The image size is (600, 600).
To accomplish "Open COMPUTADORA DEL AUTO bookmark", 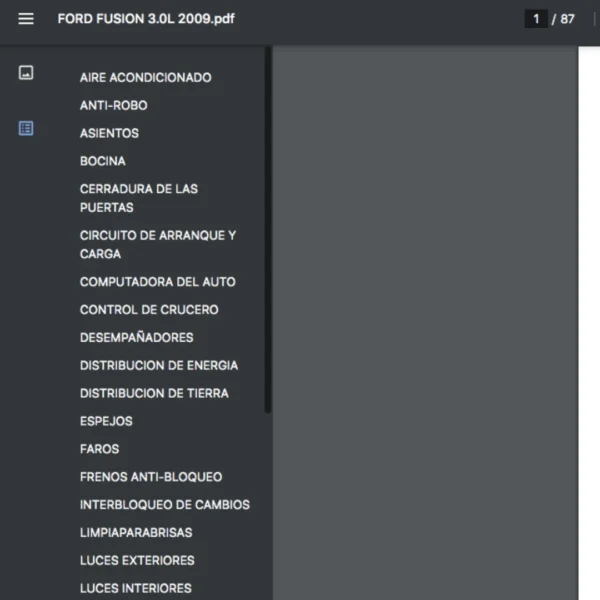I will 158,282.
